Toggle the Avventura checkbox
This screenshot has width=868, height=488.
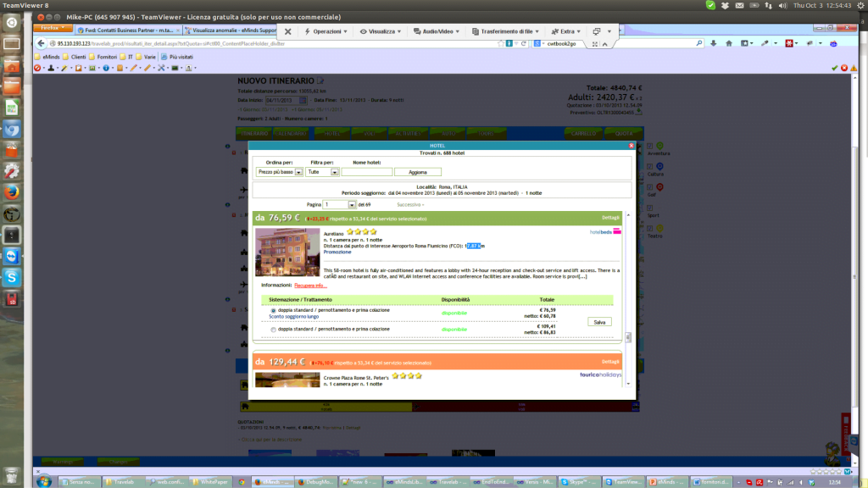coord(650,147)
